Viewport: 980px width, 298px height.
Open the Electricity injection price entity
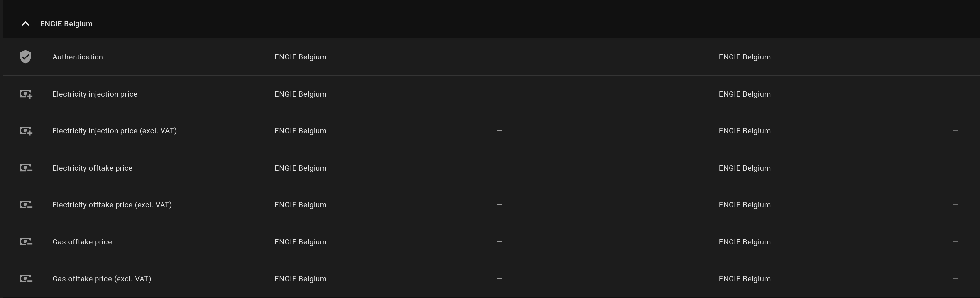(95, 94)
